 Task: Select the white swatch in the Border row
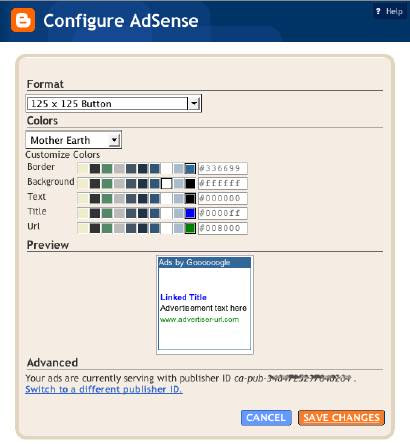(167, 168)
